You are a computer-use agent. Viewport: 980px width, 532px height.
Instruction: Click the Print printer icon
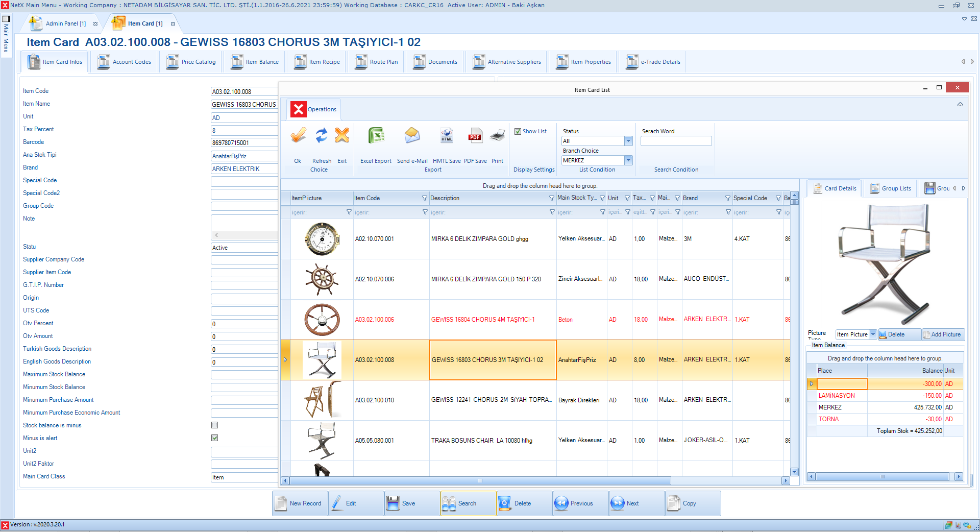pyautogui.click(x=497, y=136)
